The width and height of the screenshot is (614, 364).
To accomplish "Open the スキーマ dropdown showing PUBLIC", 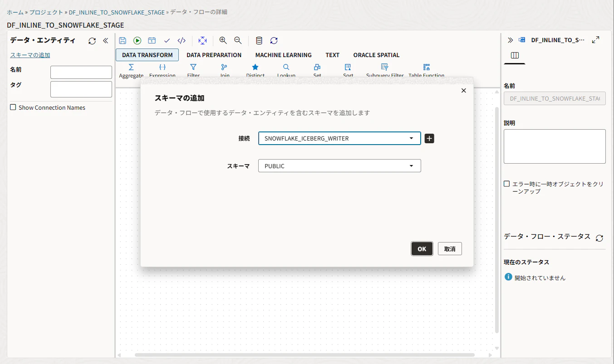I will [339, 166].
